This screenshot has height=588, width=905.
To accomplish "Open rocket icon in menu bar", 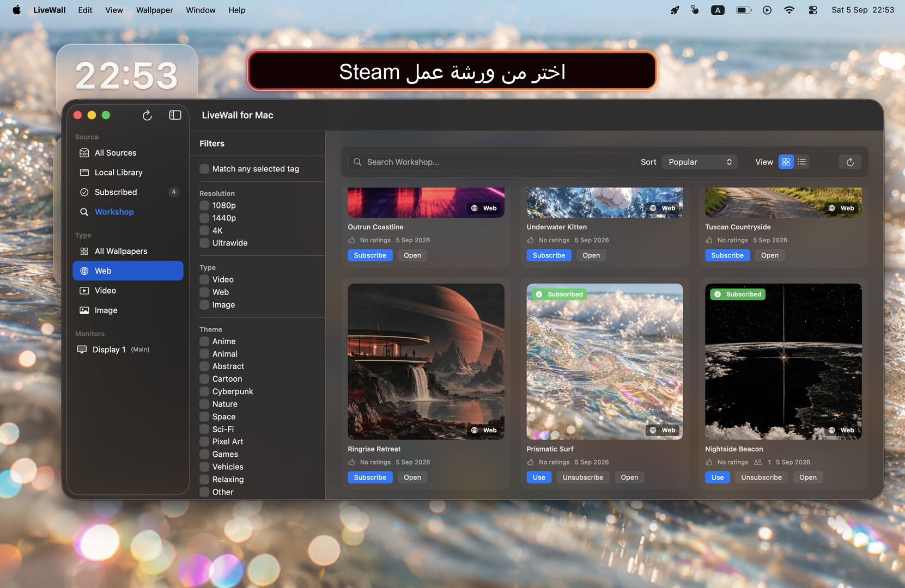I will point(675,10).
